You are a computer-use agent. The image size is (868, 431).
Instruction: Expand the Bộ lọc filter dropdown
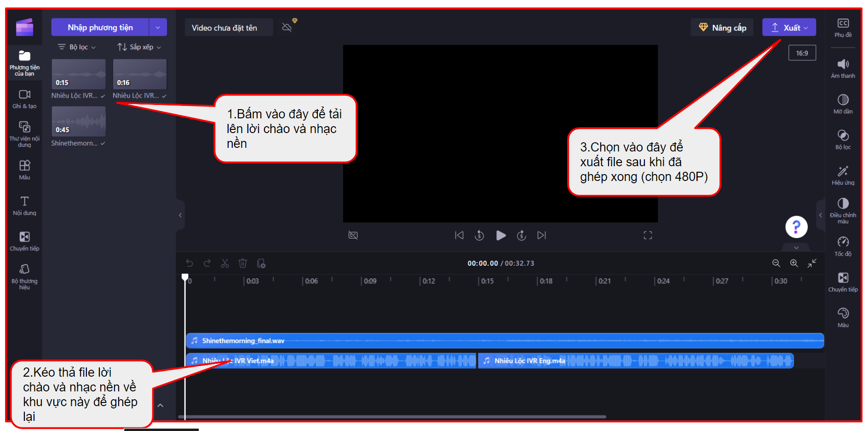coord(77,47)
